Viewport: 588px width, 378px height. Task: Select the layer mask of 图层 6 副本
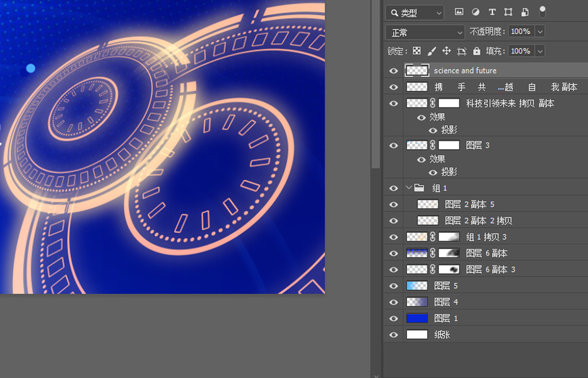click(449, 253)
